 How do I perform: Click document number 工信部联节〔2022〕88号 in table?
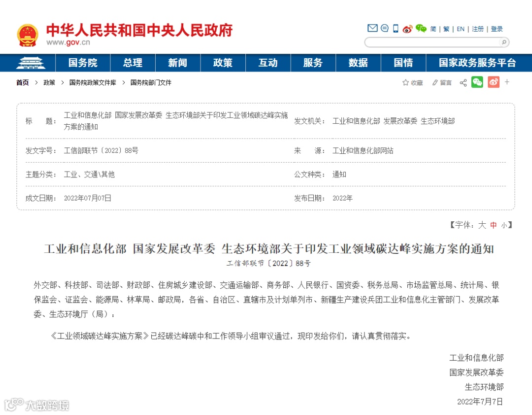(x=101, y=150)
